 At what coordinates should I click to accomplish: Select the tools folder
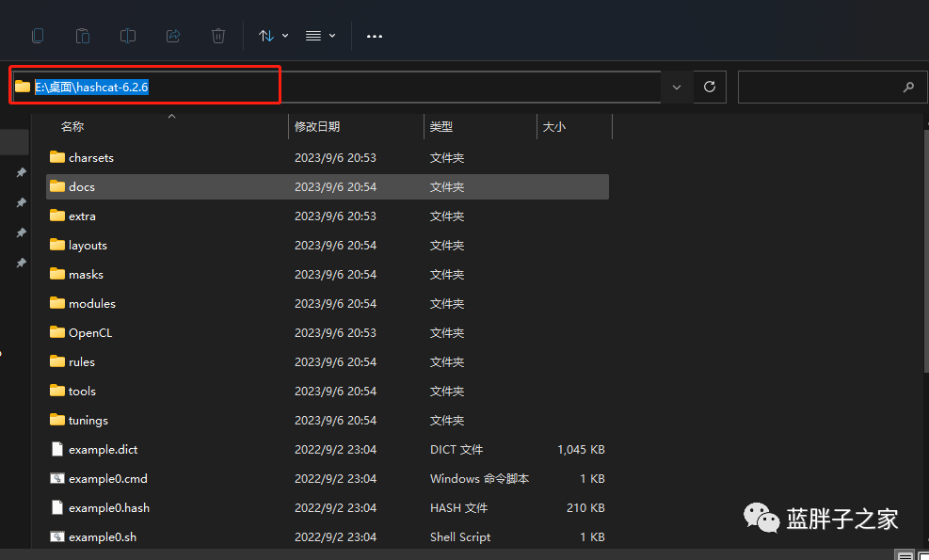coord(327,392)
